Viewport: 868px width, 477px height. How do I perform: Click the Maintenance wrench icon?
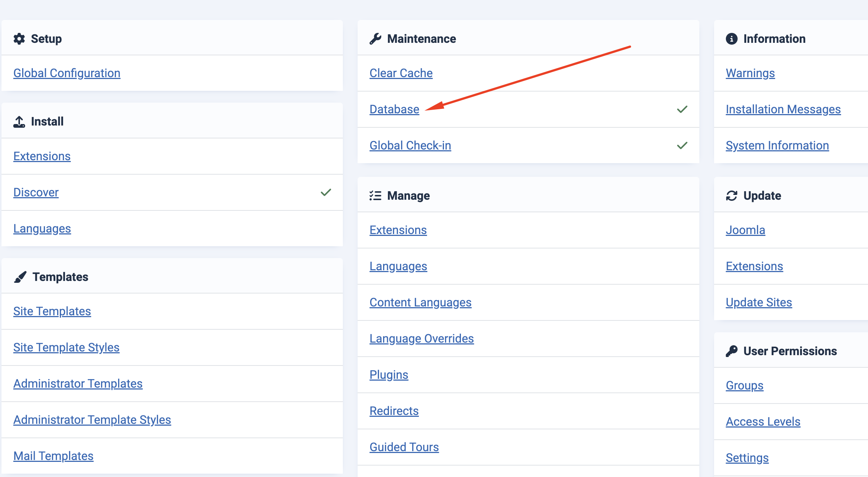(x=375, y=39)
